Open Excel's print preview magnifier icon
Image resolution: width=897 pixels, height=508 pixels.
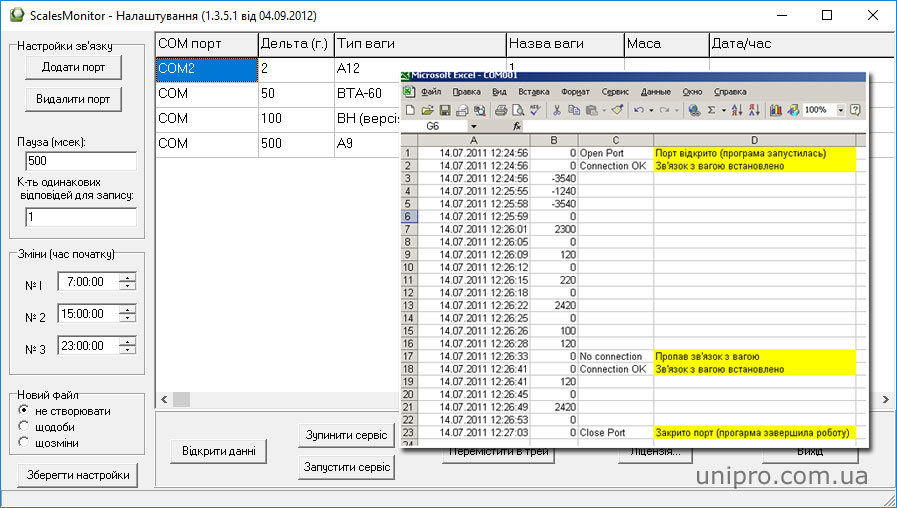[518, 110]
